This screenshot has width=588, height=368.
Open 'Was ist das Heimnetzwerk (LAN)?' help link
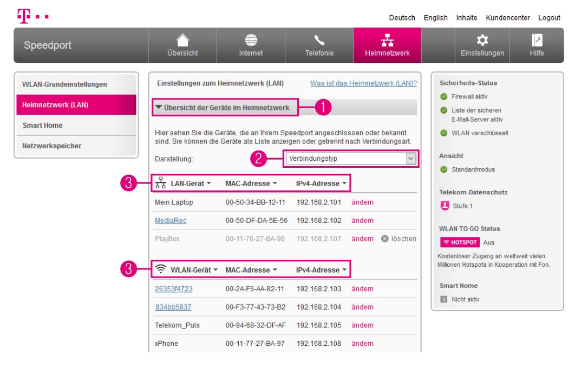coord(363,83)
